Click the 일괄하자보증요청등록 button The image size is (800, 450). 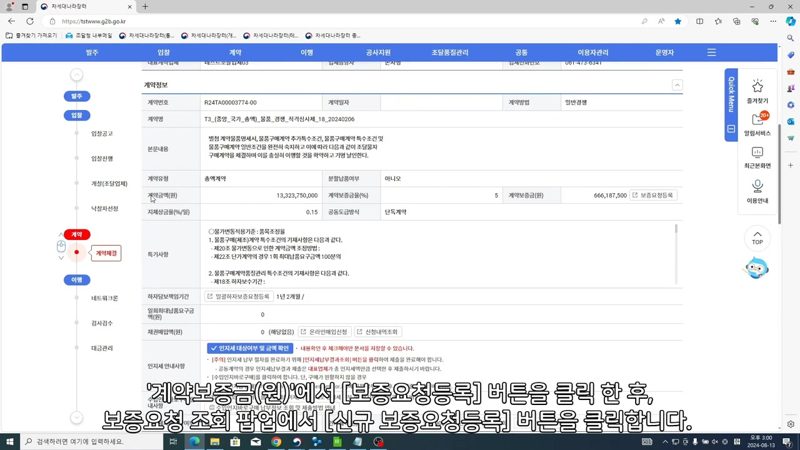238,296
